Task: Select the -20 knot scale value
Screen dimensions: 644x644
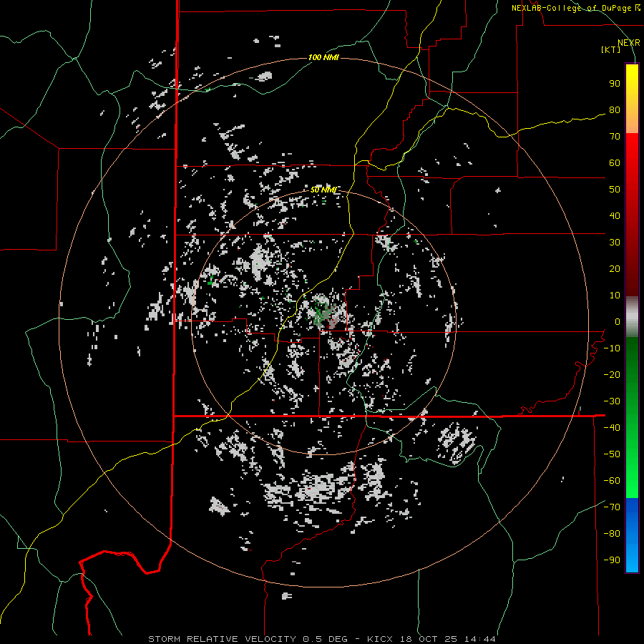Action: 612,375
